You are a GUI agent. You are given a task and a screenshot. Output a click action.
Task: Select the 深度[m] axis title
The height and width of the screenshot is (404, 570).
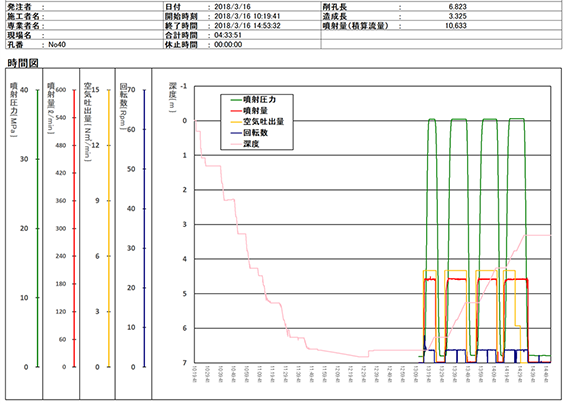[172, 97]
